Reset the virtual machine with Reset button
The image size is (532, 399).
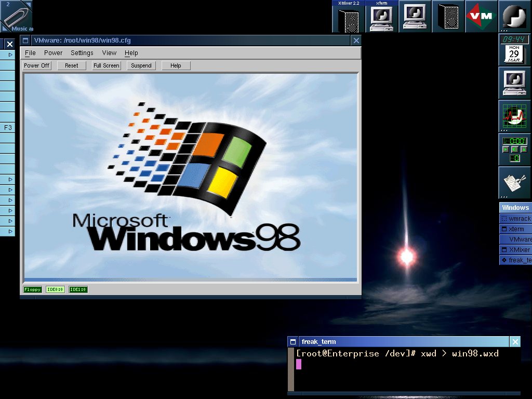pyautogui.click(x=72, y=65)
